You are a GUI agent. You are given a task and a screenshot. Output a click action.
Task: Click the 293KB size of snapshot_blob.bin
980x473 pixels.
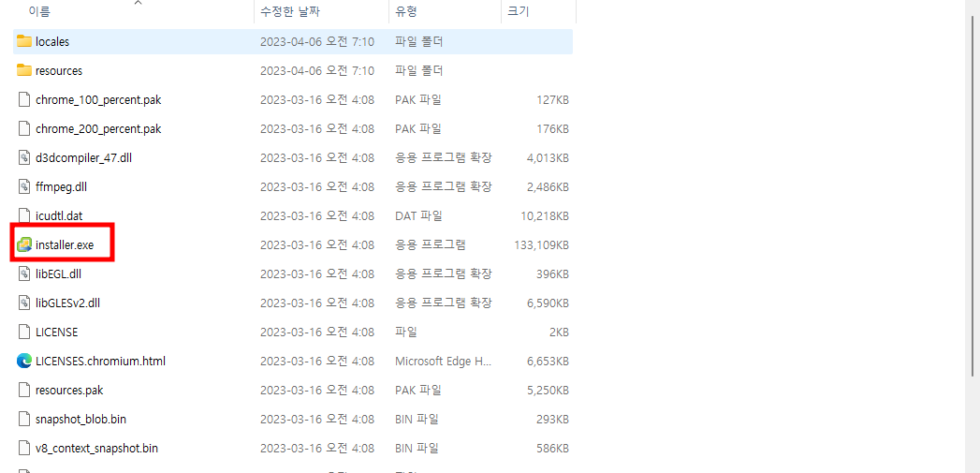[552, 420]
